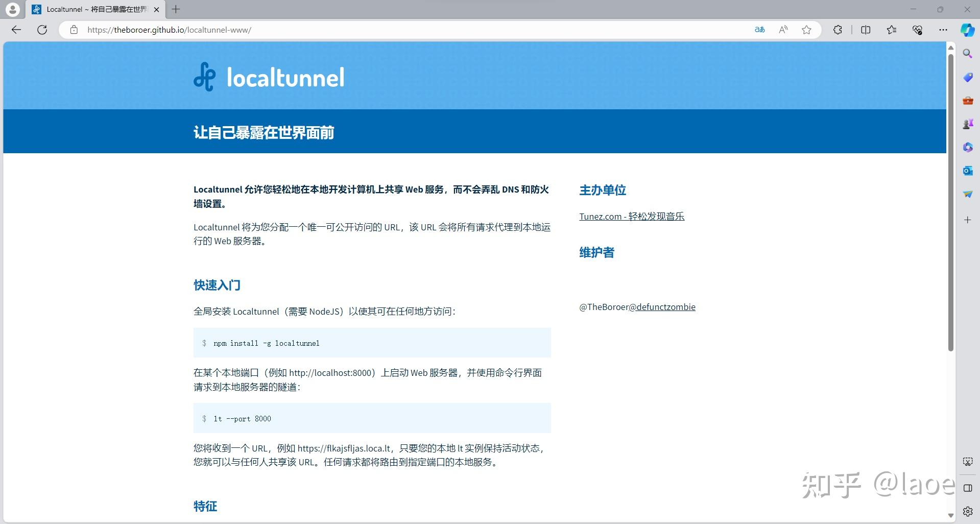
Task: Open Collections from the toolbar
Action: 891,30
